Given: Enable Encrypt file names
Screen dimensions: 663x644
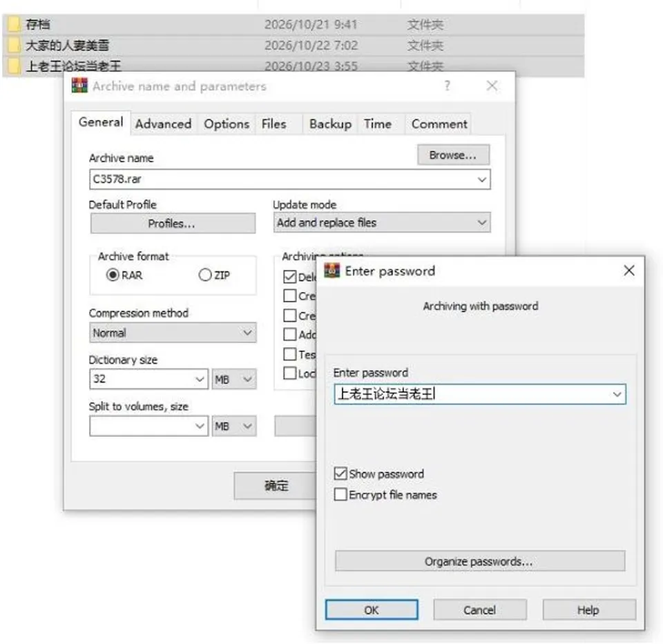Looking at the screenshot, I should click(340, 494).
